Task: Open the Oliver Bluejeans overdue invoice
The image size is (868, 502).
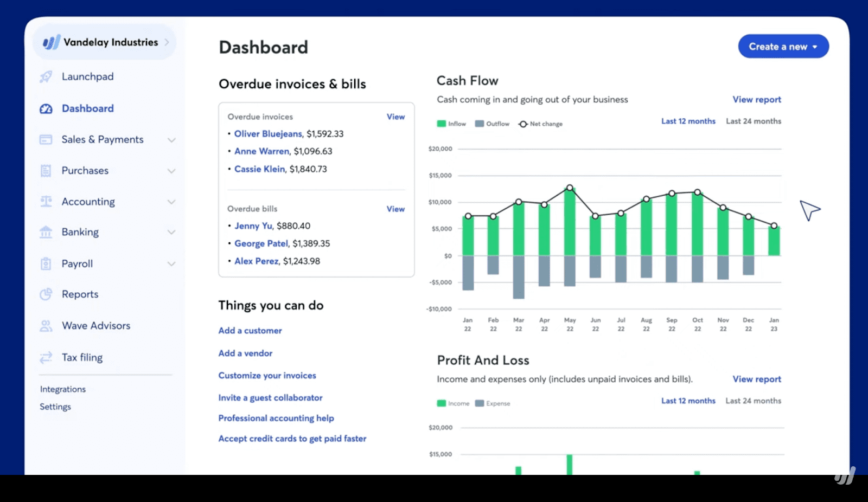Action: pyautogui.click(x=268, y=133)
